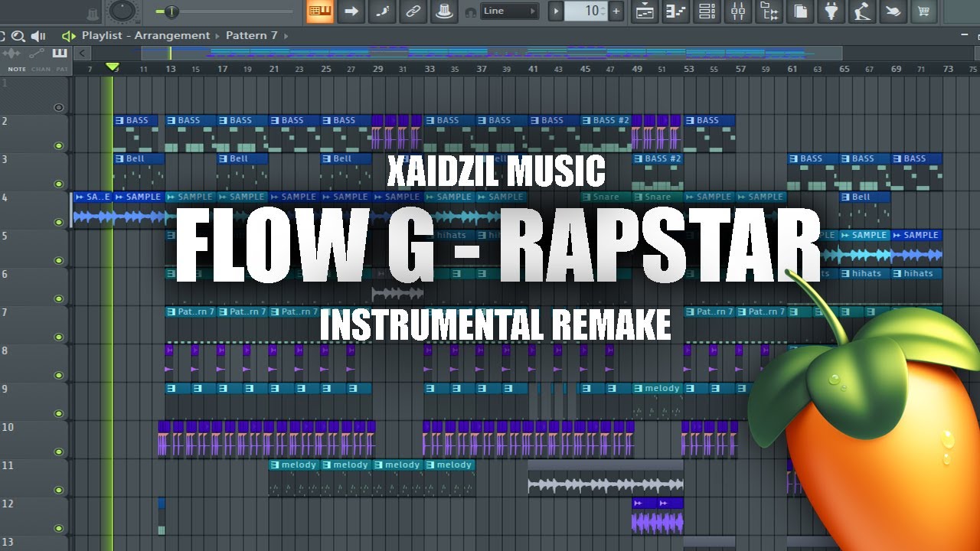Click the pattern number field showing 10
The height and width of the screenshot is (551, 980).
point(586,11)
